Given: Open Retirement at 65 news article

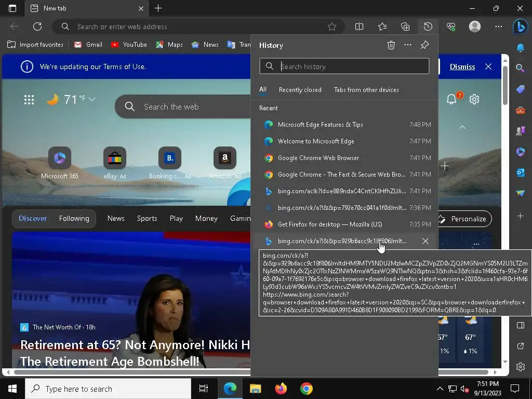Looking at the screenshot, I should click(135, 353).
